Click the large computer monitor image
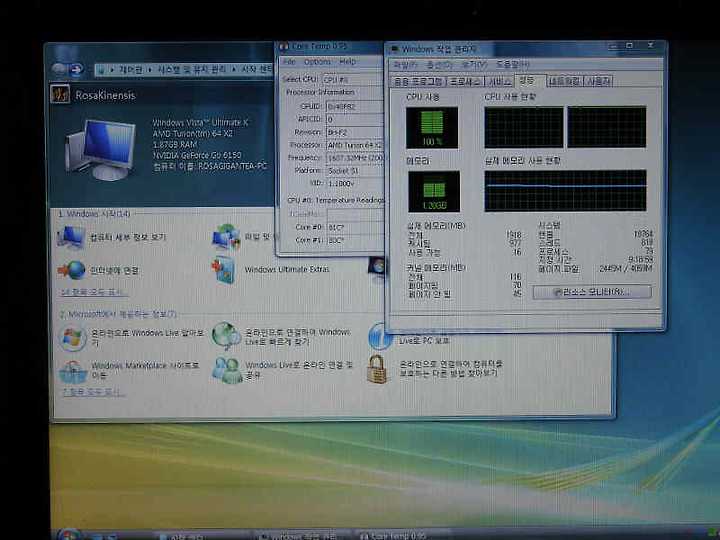The height and width of the screenshot is (540, 720). [x=102, y=149]
